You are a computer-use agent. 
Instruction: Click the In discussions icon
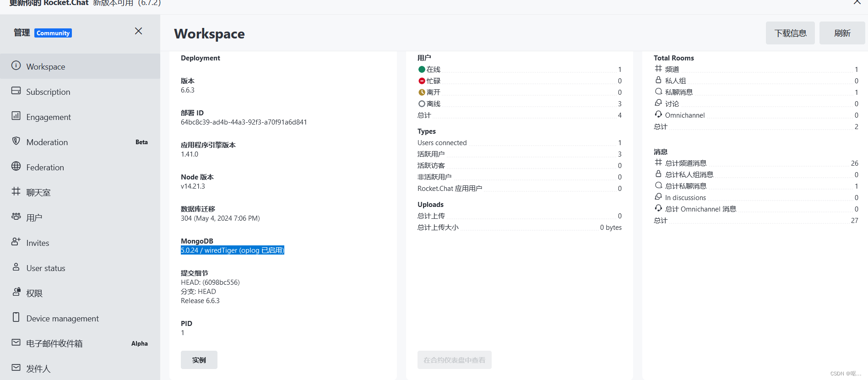click(658, 197)
